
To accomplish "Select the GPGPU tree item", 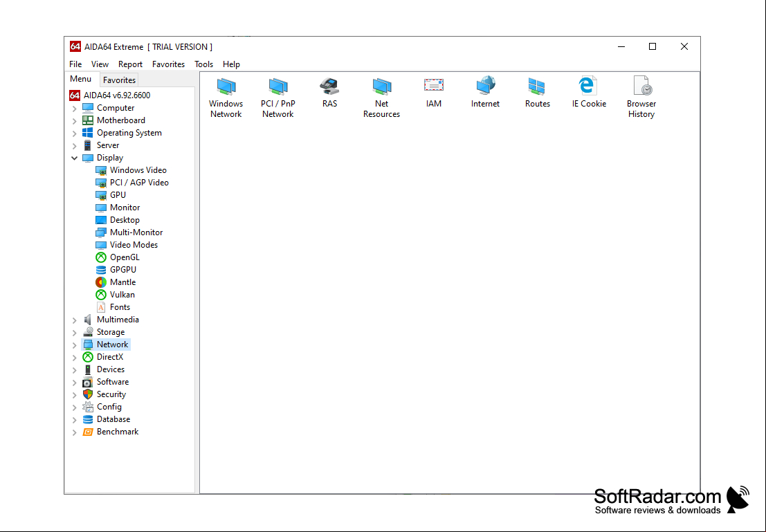I will (x=122, y=270).
